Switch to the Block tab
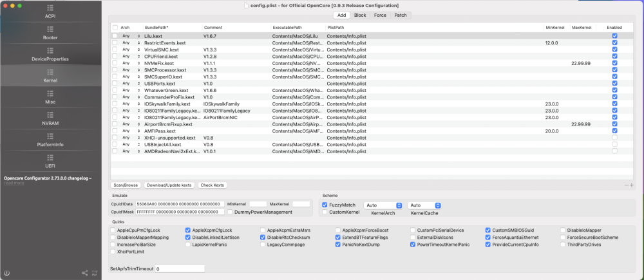644x280 pixels. pos(360,15)
